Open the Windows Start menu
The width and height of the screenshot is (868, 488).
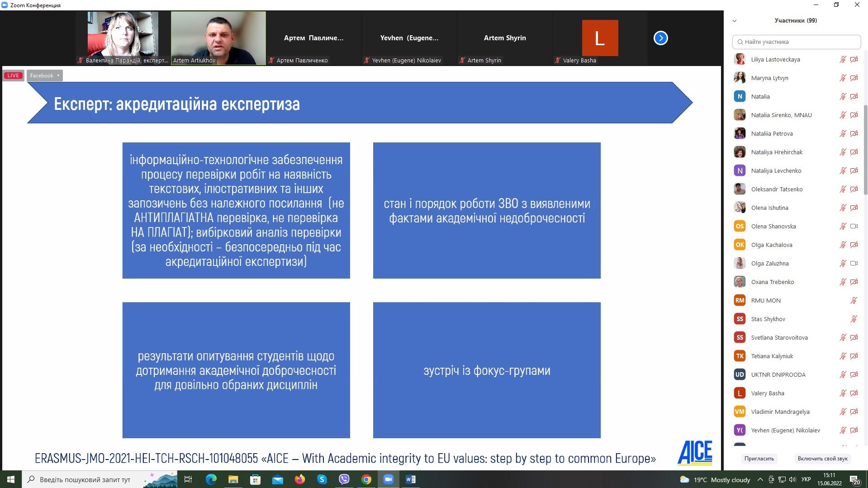[x=11, y=479]
